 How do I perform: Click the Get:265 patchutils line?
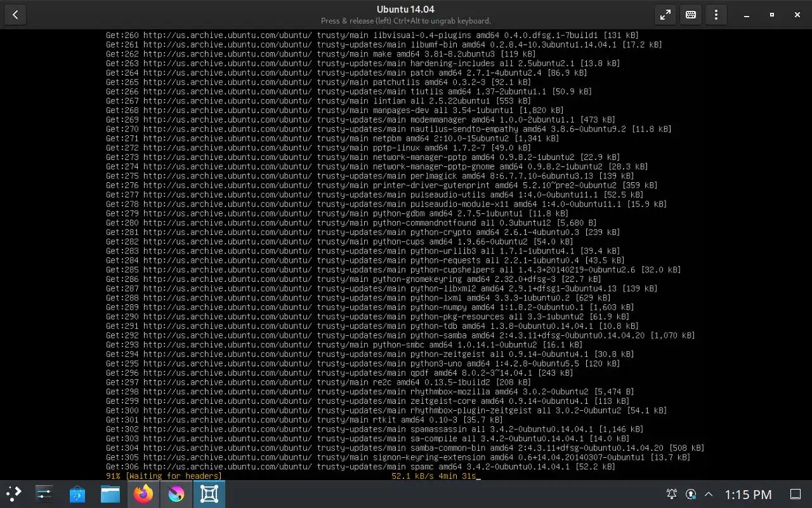point(318,83)
